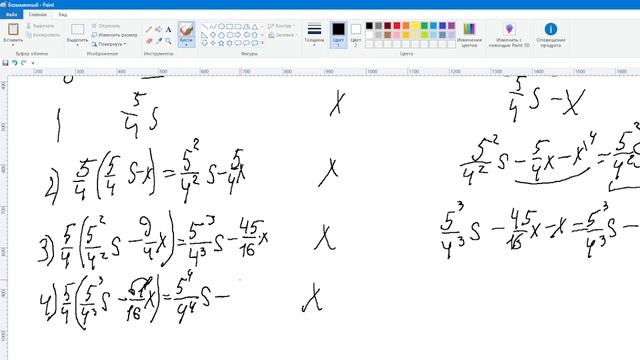Screen dimensions: 640x360
Task: Switch to the Home (Главная) ribbon tab
Action: coord(38,14)
